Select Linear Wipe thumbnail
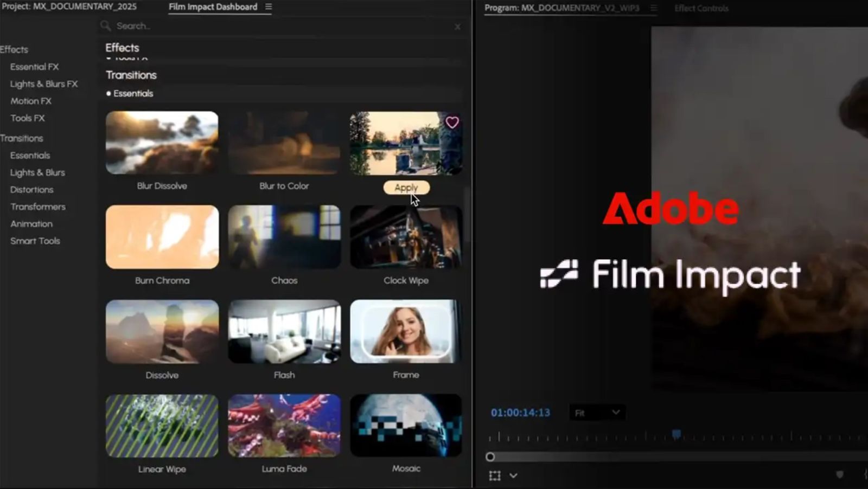This screenshot has width=868, height=489. (162, 426)
